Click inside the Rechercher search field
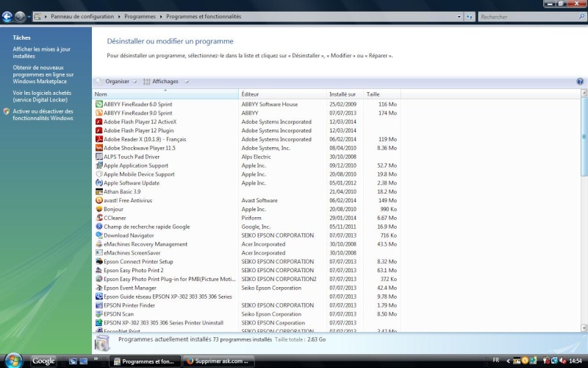Screen dimensions: 588x368 tap(528, 16)
